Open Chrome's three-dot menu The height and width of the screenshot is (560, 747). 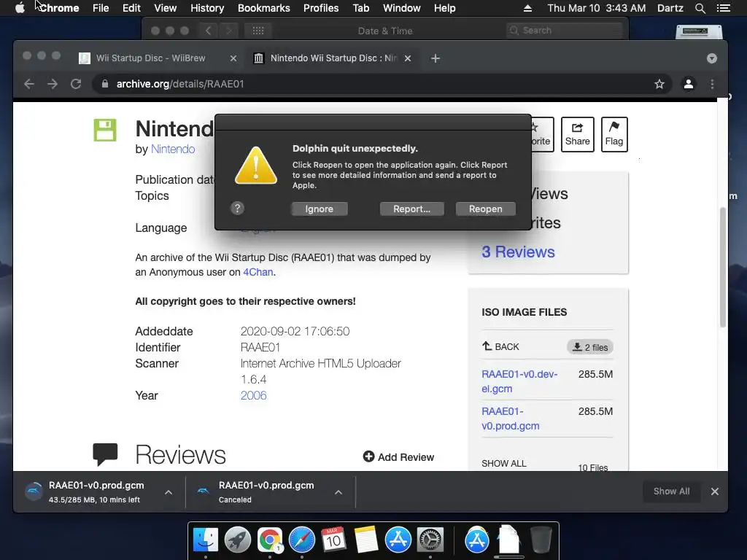point(712,85)
